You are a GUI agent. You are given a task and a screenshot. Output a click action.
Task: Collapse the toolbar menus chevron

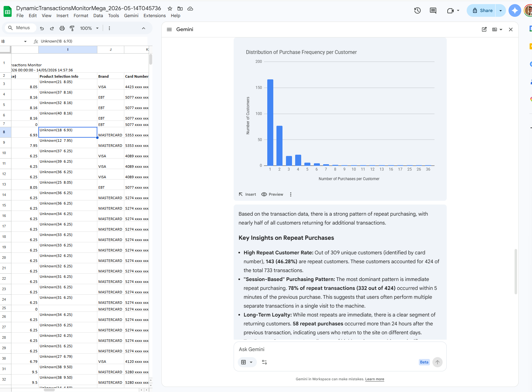click(x=144, y=28)
